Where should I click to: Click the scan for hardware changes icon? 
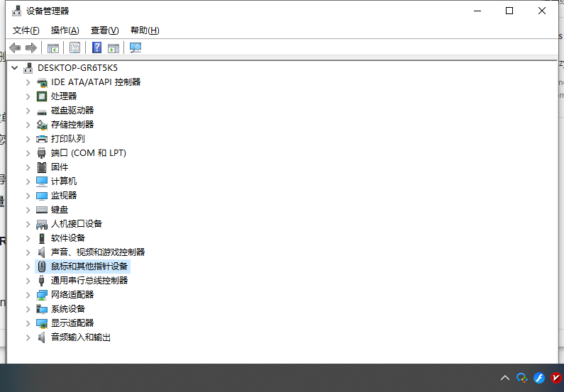pyautogui.click(x=136, y=47)
